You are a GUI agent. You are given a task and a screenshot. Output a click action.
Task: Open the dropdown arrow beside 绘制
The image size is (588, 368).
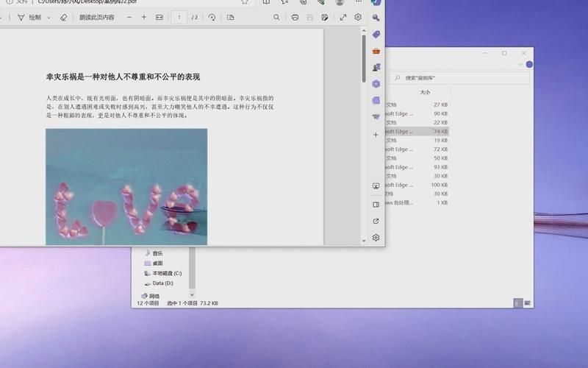[49, 18]
